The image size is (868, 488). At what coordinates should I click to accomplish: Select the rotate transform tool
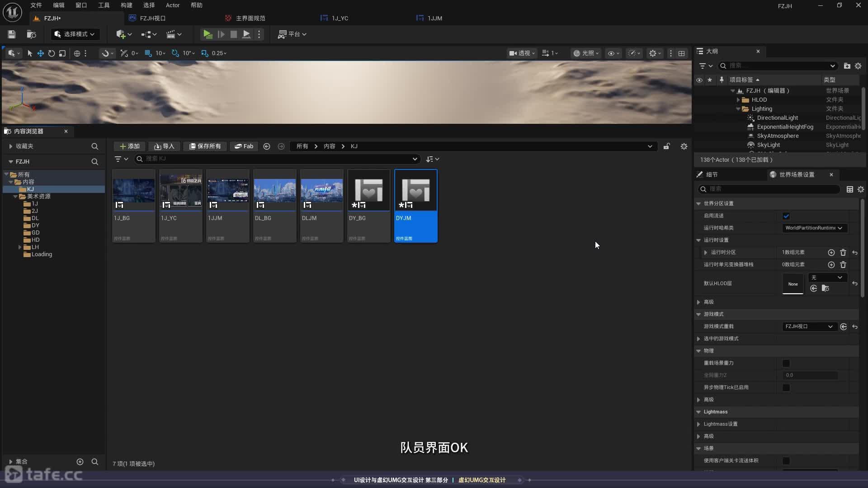click(52, 53)
